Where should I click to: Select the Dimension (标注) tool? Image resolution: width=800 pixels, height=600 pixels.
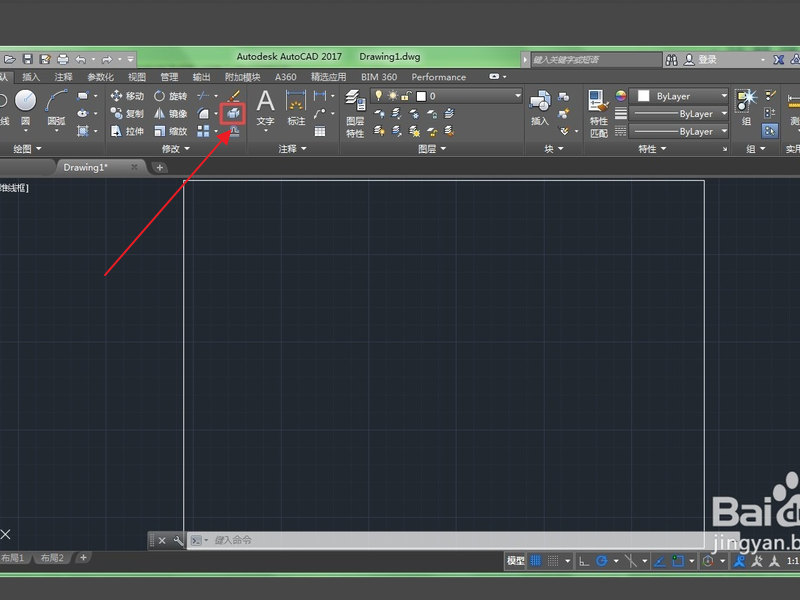[296, 108]
